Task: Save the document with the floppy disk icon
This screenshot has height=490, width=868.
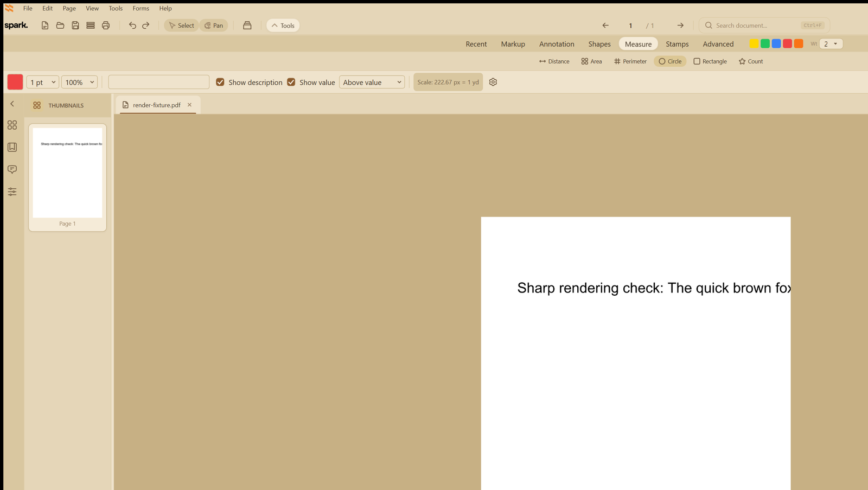Action: pyautogui.click(x=75, y=26)
